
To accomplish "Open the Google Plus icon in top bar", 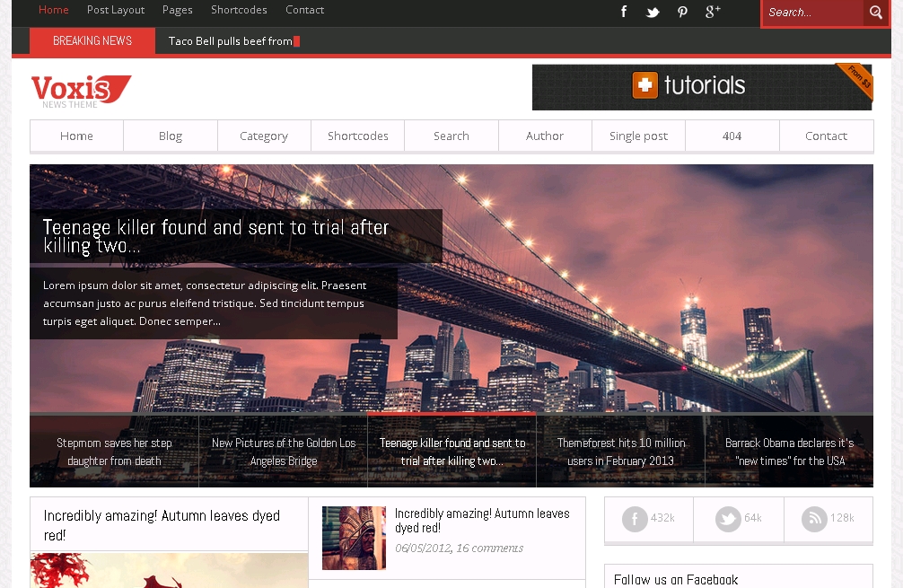I will pyautogui.click(x=713, y=12).
